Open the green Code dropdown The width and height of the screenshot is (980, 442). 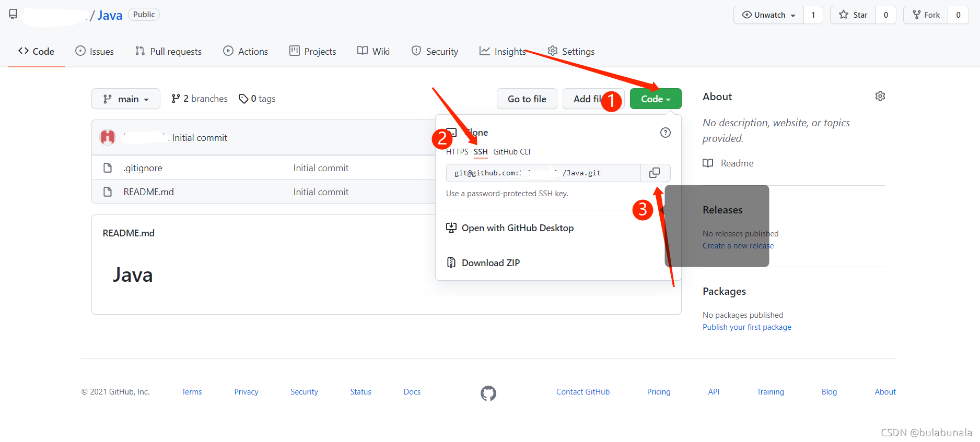point(656,99)
